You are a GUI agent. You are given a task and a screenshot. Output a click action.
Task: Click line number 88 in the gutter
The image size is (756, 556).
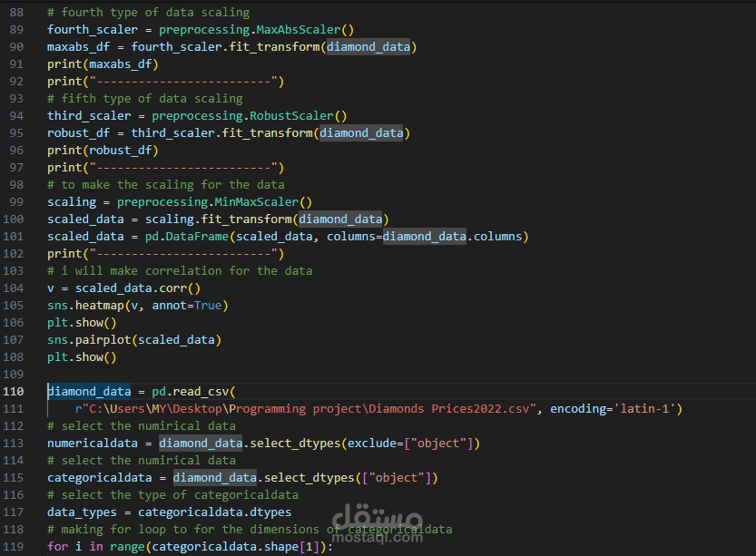(16, 12)
